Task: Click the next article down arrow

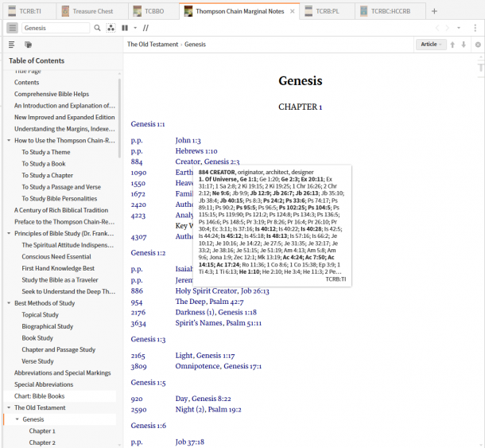Action: pos(464,45)
